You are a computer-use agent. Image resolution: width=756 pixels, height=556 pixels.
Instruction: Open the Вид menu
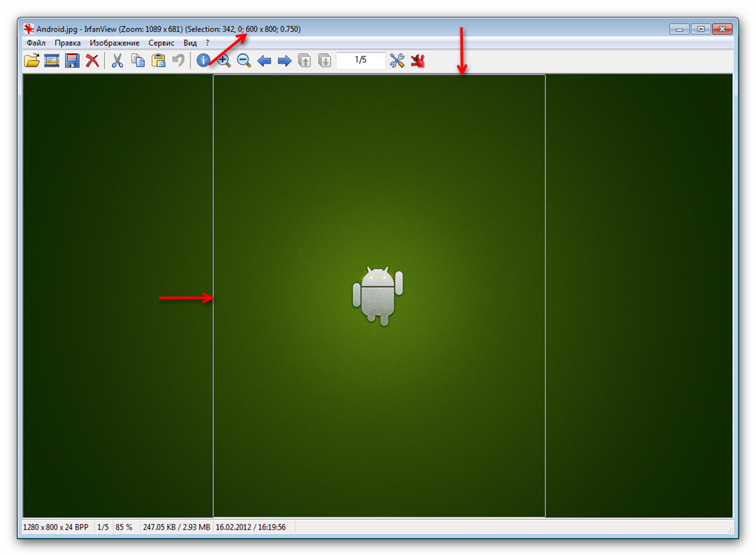[x=190, y=43]
